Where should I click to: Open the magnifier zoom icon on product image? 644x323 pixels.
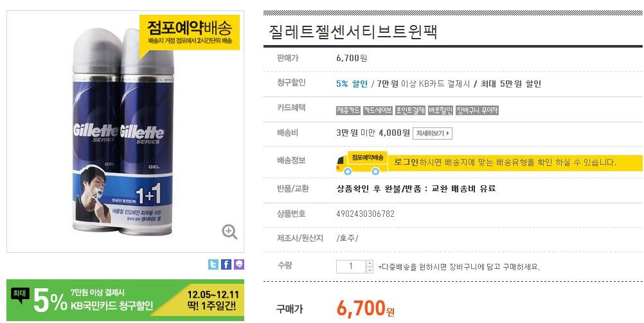[229, 232]
